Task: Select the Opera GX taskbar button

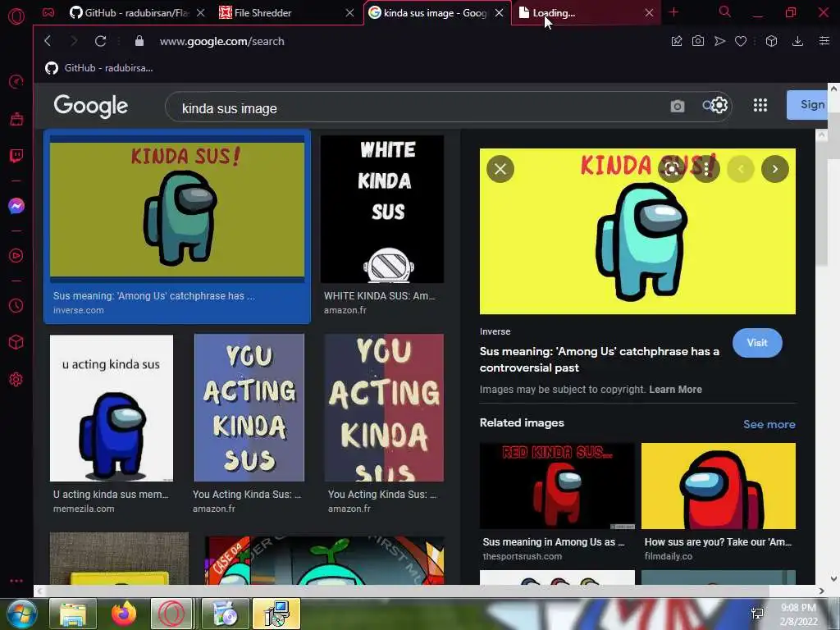Action: tap(171, 614)
